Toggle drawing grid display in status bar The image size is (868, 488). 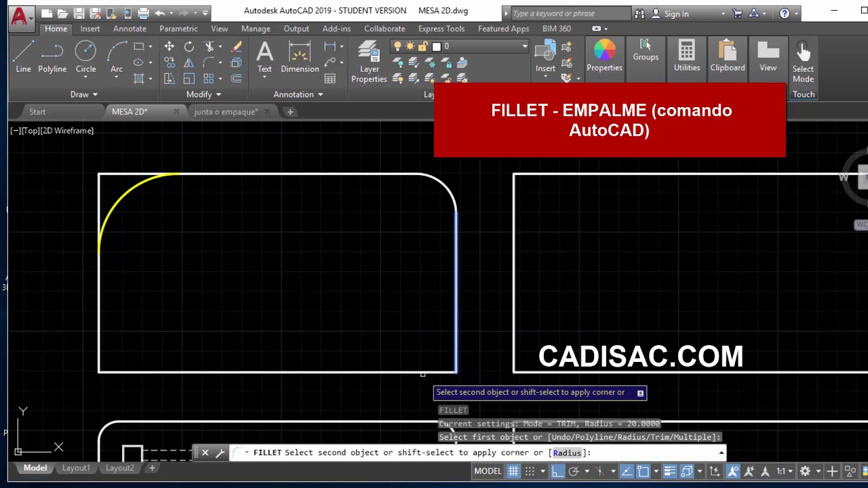coord(514,471)
